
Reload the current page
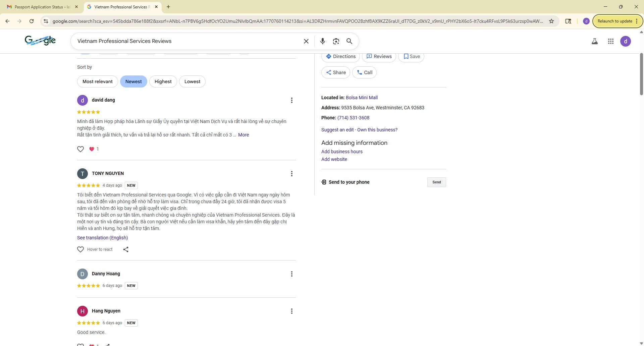(x=32, y=21)
